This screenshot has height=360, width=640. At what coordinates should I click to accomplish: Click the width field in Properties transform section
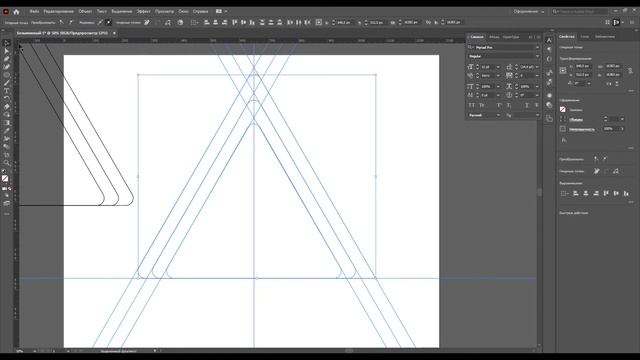pyautogui.click(x=612, y=66)
